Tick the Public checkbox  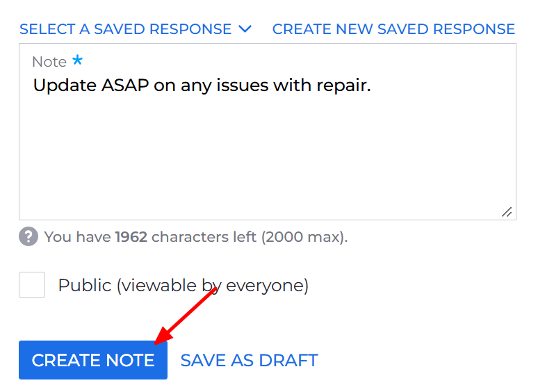[32, 285]
